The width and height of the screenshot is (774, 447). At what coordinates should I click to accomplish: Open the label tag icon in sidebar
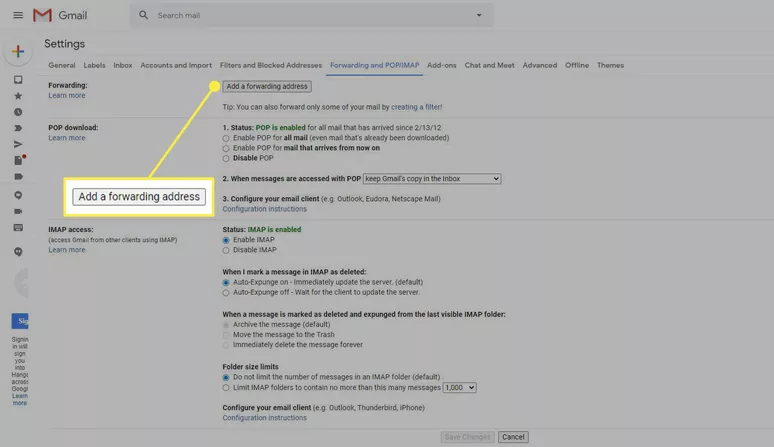tap(18, 177)
